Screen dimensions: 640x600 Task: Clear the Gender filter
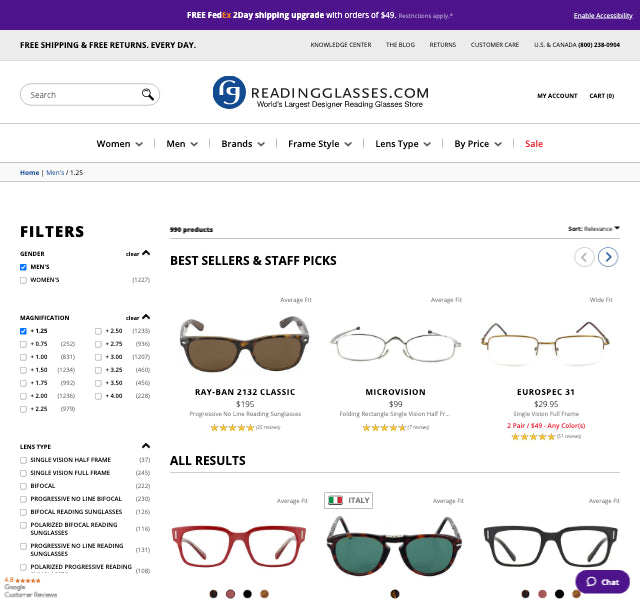click(132, 254)
